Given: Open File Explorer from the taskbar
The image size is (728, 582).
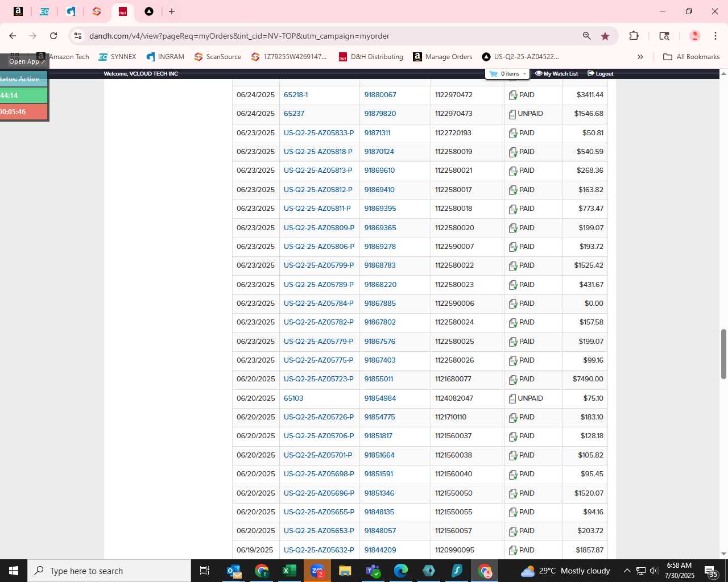Looking at the screenshot, I should pyautogui.click(x=345, y=571).
